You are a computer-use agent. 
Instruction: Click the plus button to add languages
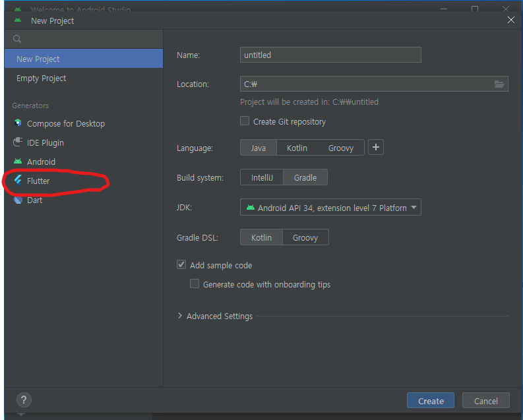375,147
